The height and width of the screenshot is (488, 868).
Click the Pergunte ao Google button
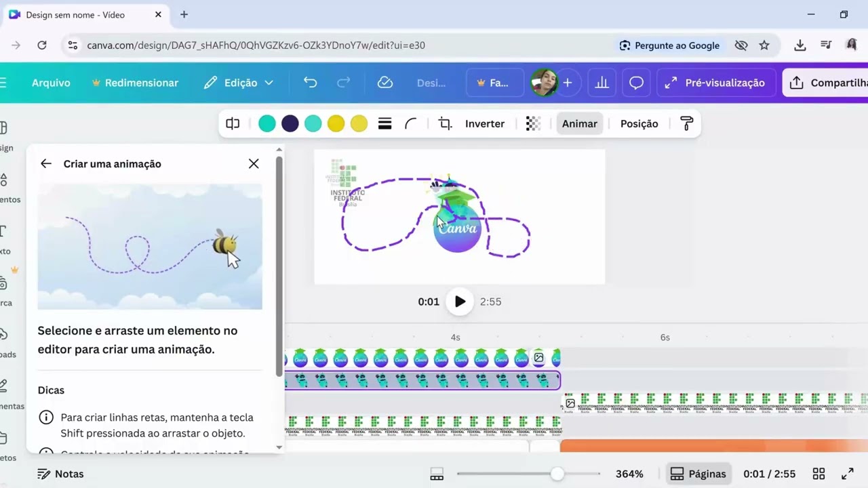(669, 45)
